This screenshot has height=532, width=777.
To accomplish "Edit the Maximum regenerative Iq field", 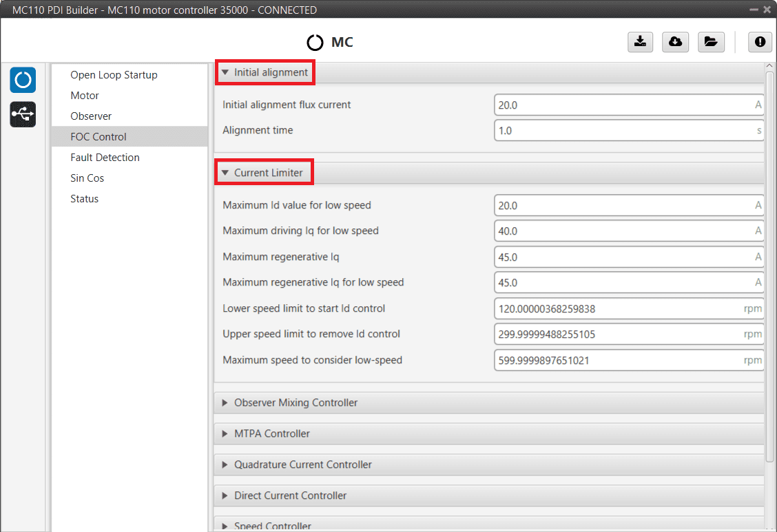I will (628, 257).
